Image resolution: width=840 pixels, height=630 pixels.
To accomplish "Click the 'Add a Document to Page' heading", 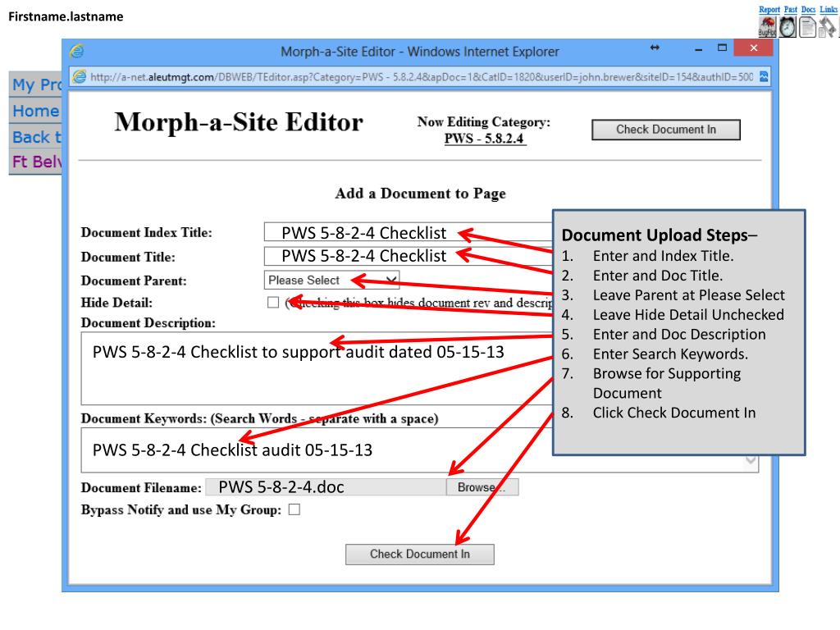I will point(421,194).
